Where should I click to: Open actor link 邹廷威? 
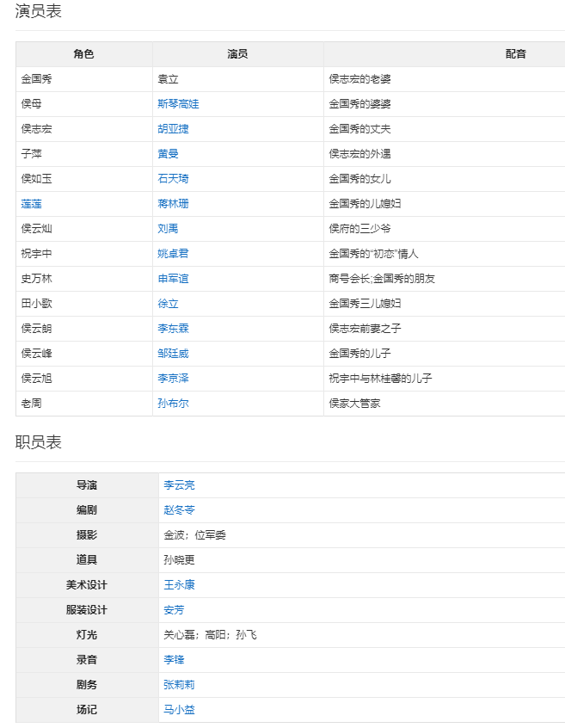click(173, 354)
